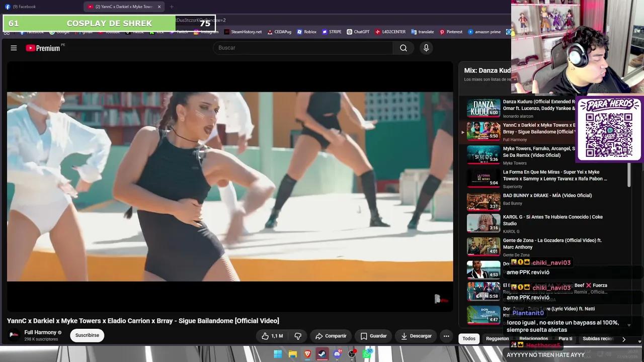The width and height of the screenshot is (644, 362).
Task: Open the CEDAPug bookmark
Action: [x=279, y=32]
